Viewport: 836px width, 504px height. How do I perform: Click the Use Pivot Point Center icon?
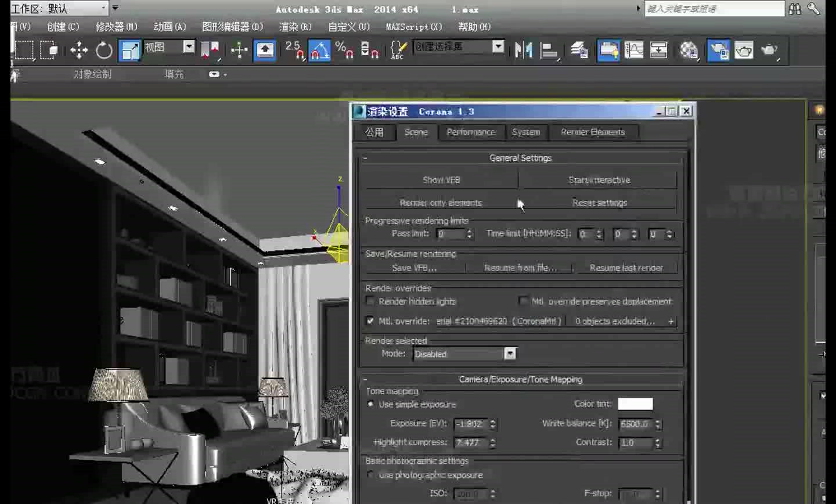point(210,50)
